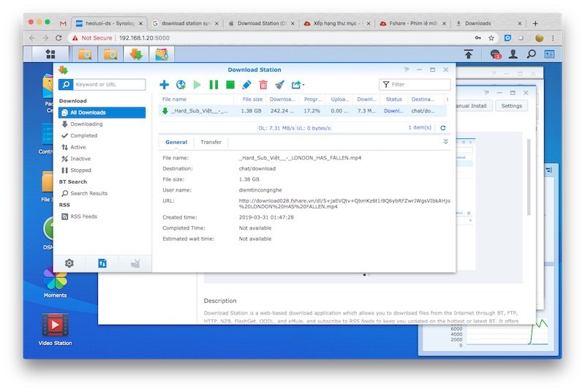Toggle the DSM widgets panel icon
The height and width of the screenshot is (392, 585).
(x=550, y=54)
